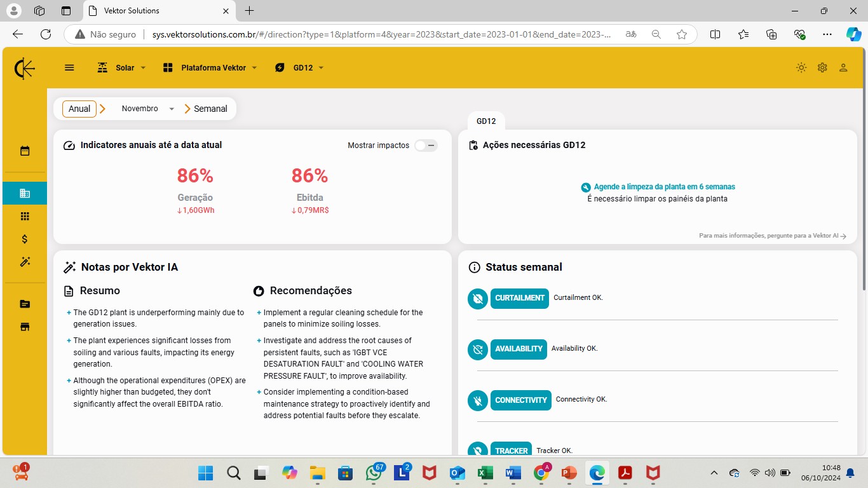Click the 1,60GWh loss value
This screenshot has width=868, height=488.
tap(196, 210)
